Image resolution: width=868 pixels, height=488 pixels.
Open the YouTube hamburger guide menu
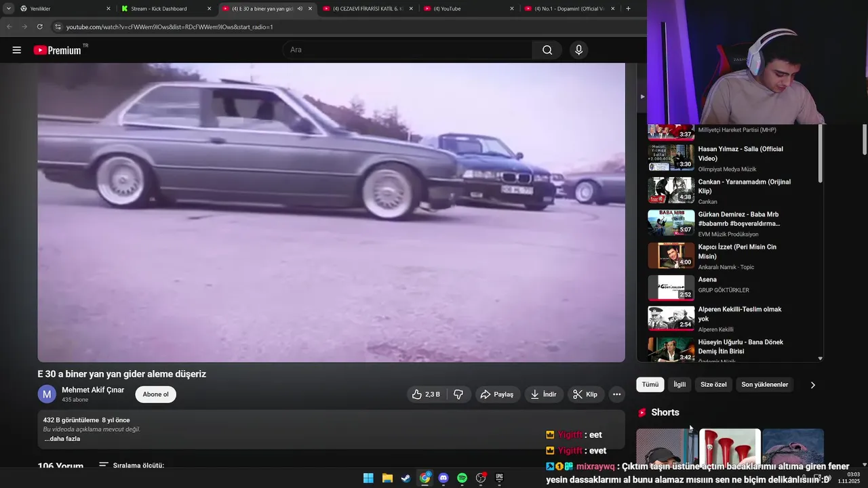[x=17, y=50]
